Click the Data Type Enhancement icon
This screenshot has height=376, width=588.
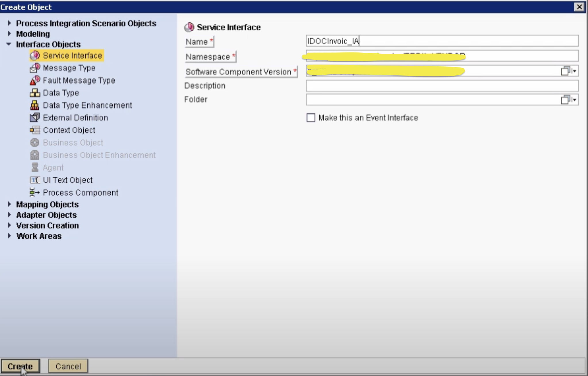click(x=35, y=105)
